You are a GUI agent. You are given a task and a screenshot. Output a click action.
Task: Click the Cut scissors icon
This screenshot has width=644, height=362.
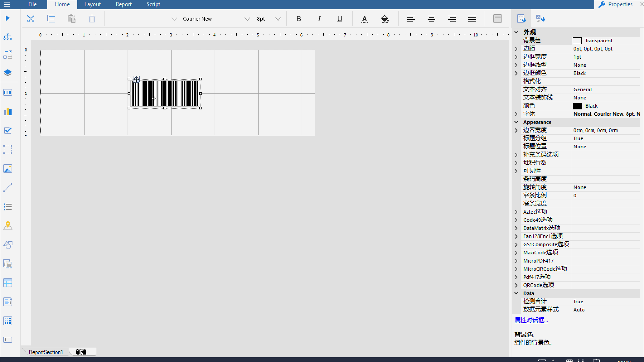point(31,19)
